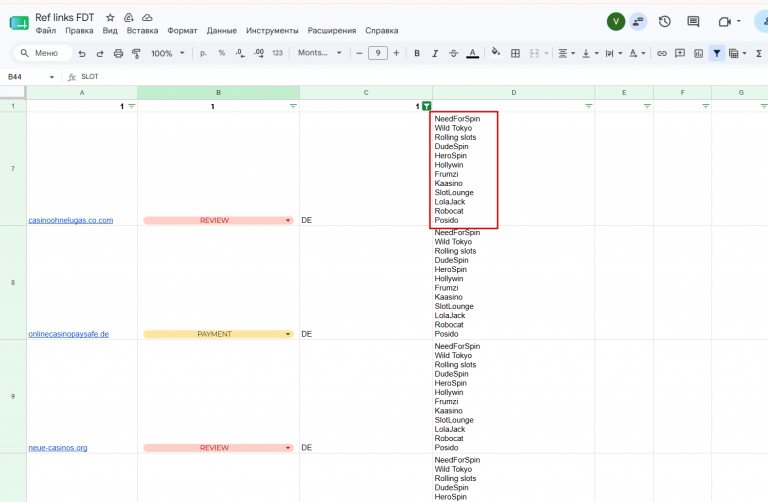The height and width of the screenshot is (502, 768).
Task: Print the spreadsheet using printer icon
Action: pyautogui.click(x=118, y=53)
